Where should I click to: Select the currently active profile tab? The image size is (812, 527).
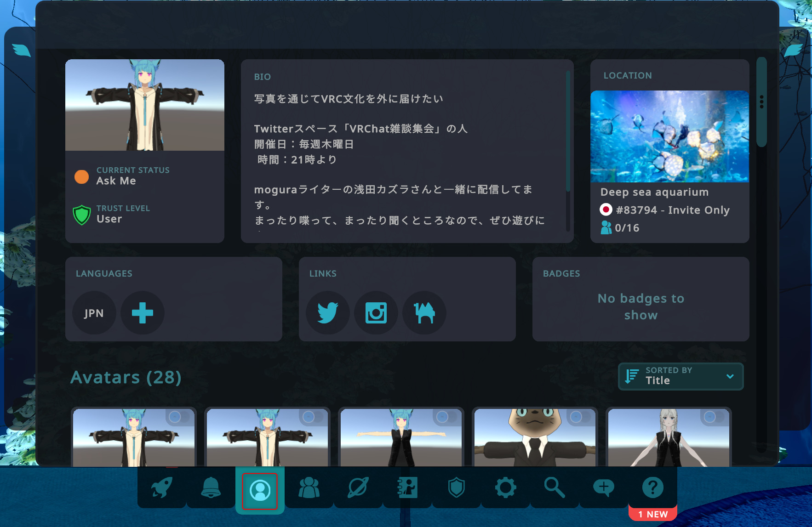[260, 491]
